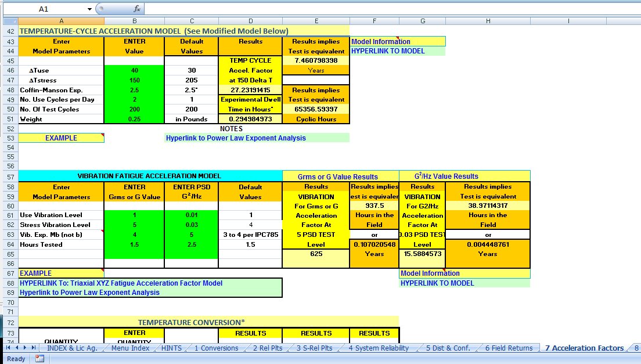Viewport: 641px width, 364px height.
Task: Select the Weight value cell 0.25
Action: point(135,119)
